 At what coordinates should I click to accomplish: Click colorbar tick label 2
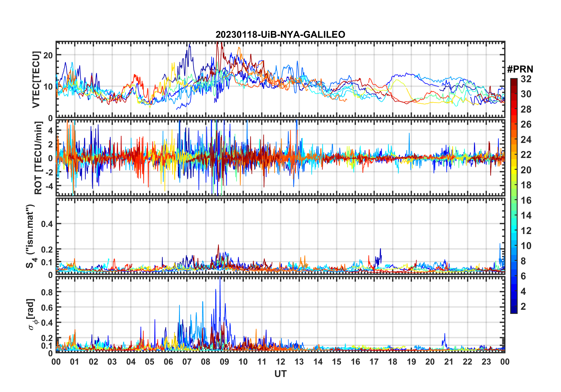tap(523, 307)
